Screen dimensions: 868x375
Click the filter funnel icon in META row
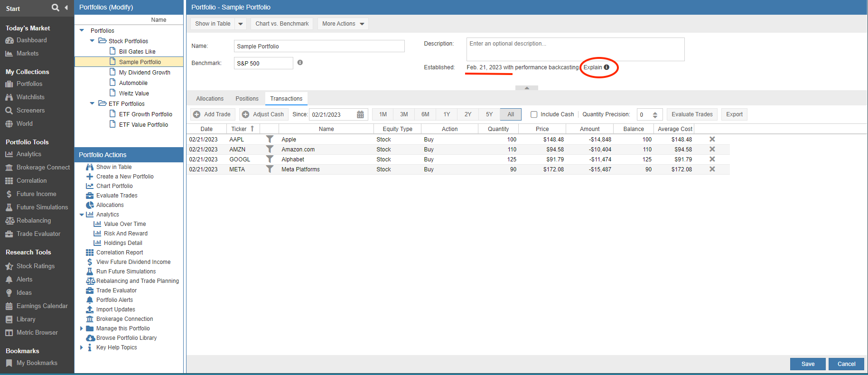click(x=270, y=169)
